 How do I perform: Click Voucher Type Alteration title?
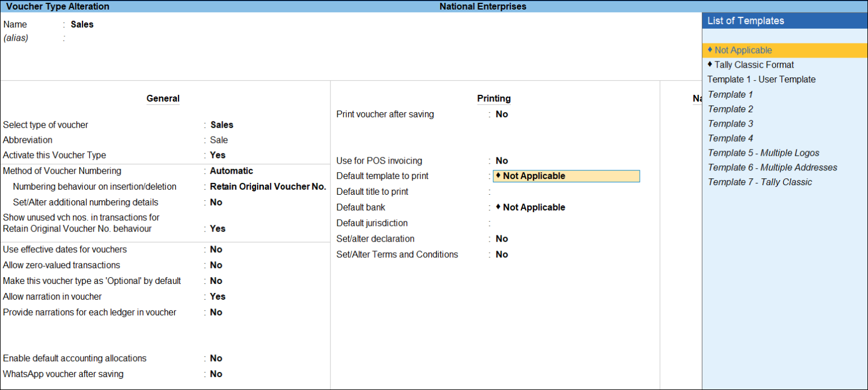[58, 7]
